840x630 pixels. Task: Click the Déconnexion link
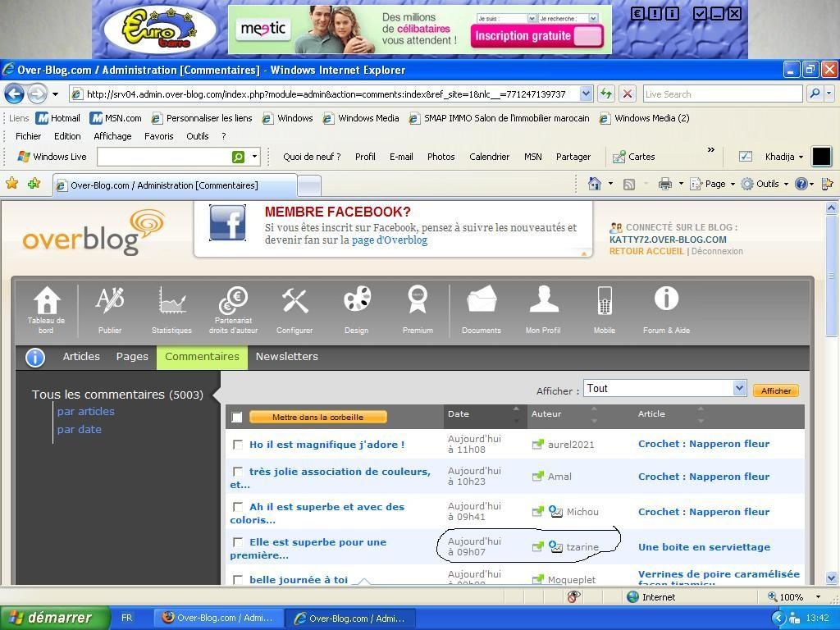coord(717,251)
